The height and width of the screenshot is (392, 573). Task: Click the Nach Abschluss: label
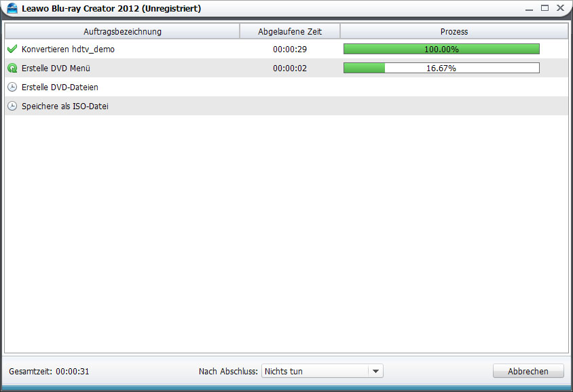[228, 371]
